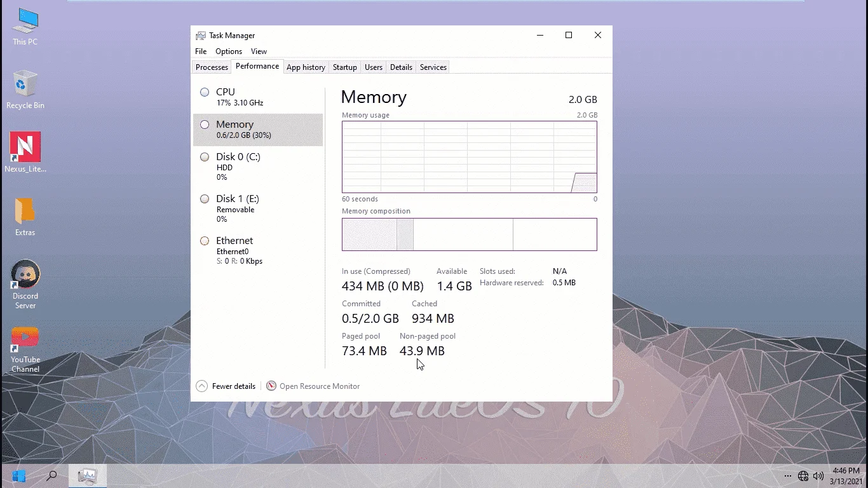Viewport: 868px width, 488px height.
Task: Show hidden tray icons
Action: (x=787, y=476)
